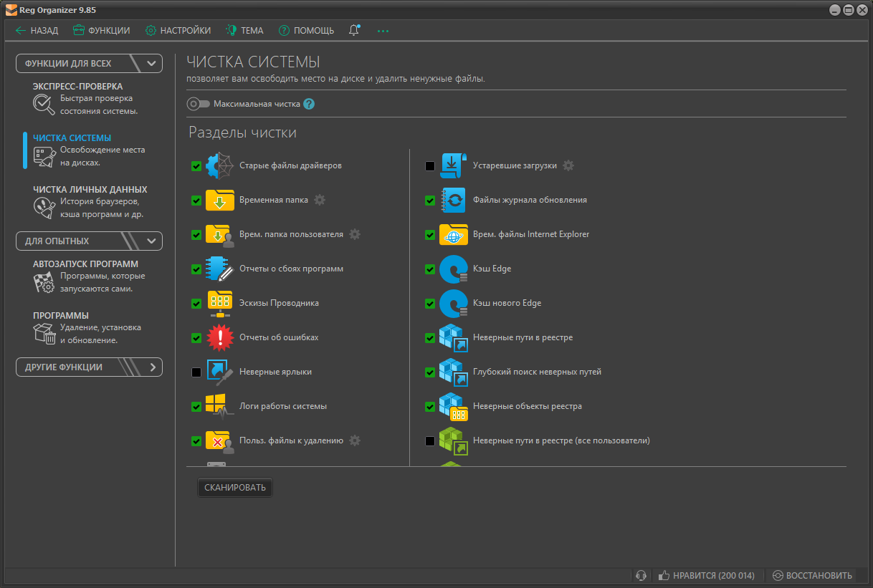Click the notification bell icon
873x588 pixels.
[x=353, y=31]
